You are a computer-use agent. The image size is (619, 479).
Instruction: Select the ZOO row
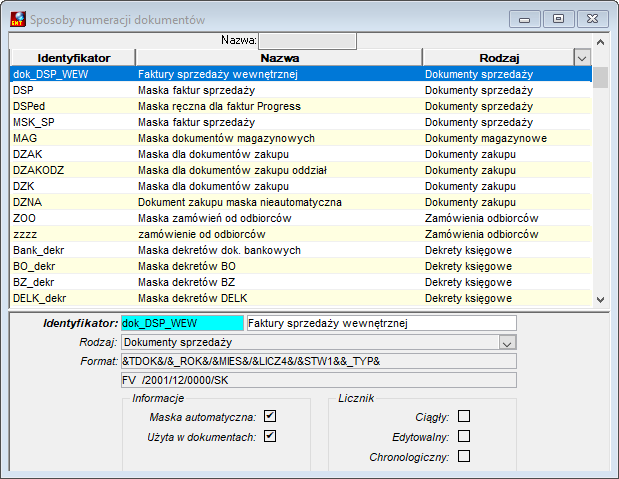(x=301, y=218)
